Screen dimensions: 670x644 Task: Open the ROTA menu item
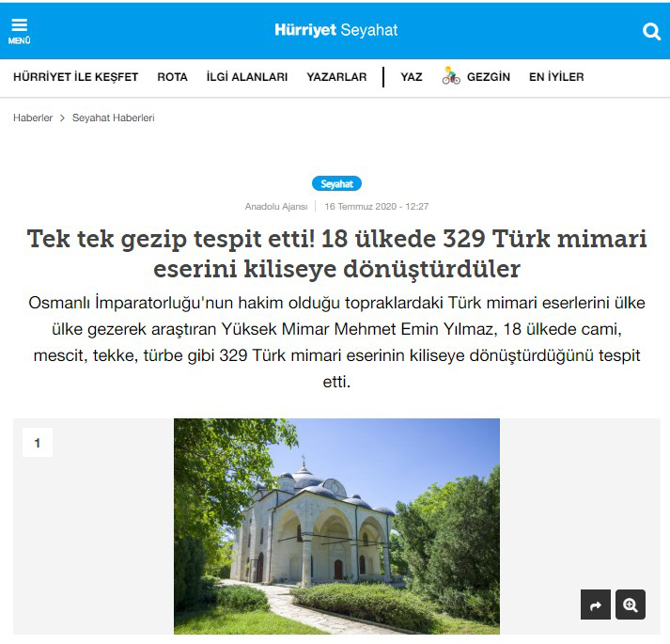coord(172,77)
